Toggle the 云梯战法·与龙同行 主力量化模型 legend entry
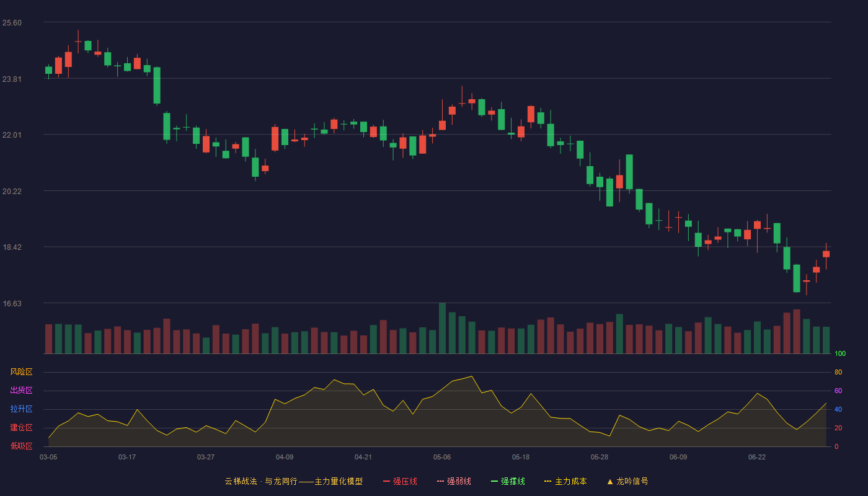The image size is (868, 496). (x=294, y=481)
